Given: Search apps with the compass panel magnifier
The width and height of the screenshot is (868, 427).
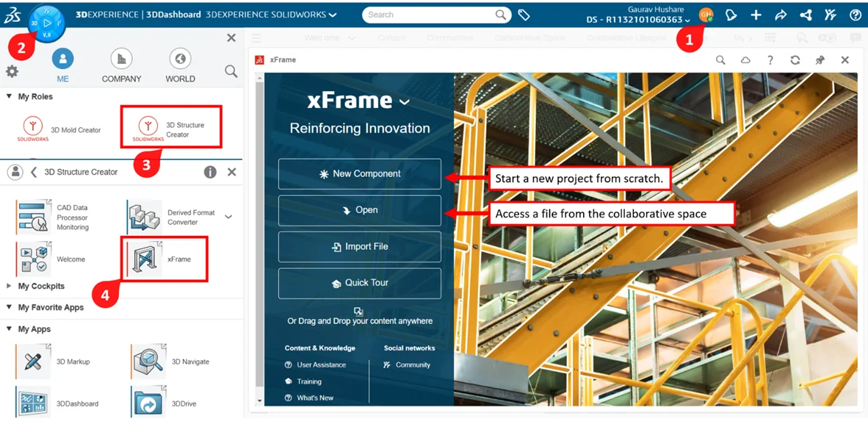Looking at the screenshot, I should coord(231,71).
